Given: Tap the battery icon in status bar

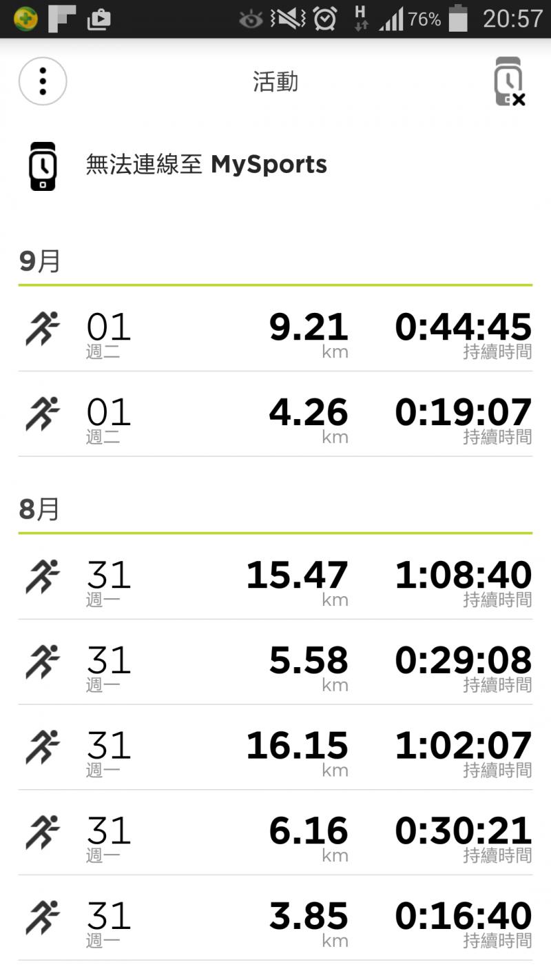Looking at the screenshot, I should 458,19.
